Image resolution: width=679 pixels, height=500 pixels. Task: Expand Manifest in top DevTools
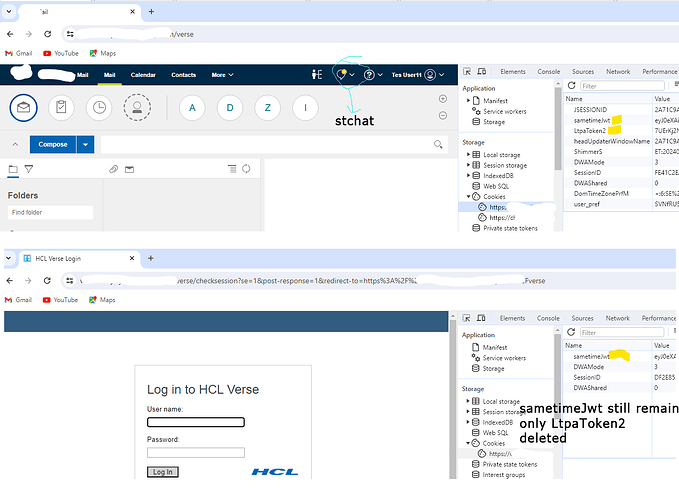(468, 100)
